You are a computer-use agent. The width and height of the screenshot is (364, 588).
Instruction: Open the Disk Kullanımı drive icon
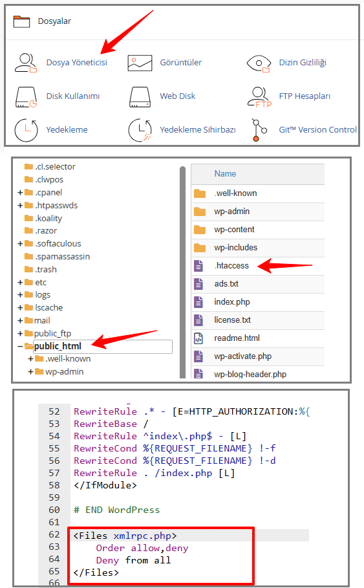tap(26, 97)
